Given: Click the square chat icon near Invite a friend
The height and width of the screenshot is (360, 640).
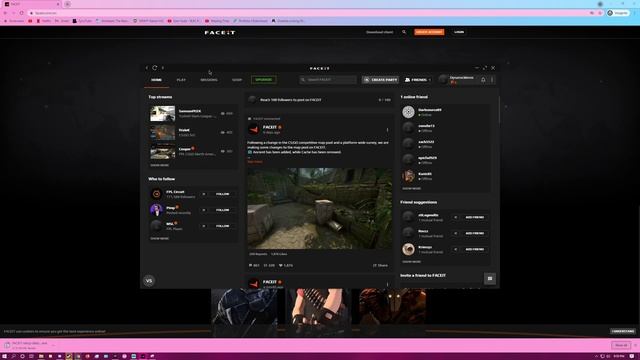Looking at the screenshot, I should tap(490, 278).
